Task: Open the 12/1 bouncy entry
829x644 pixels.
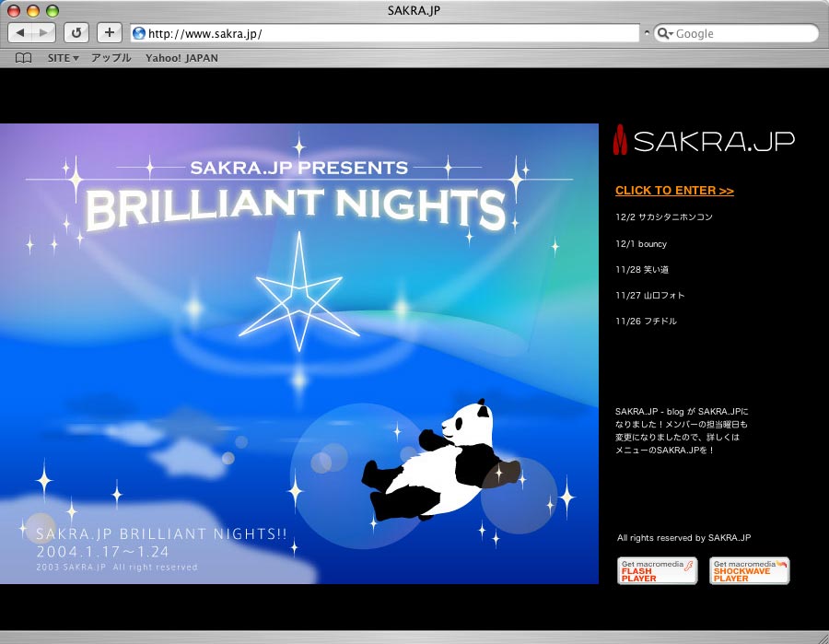Action: coord(641,244)
